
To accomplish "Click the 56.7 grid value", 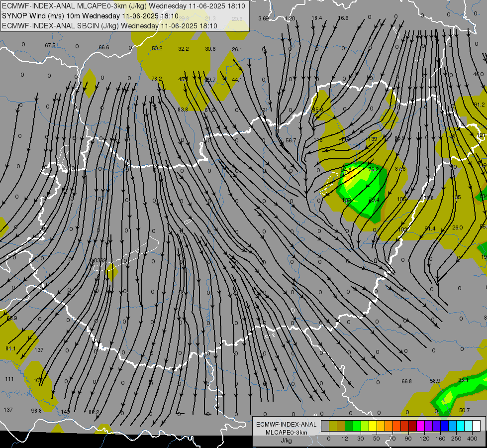I will pos(291,140).
